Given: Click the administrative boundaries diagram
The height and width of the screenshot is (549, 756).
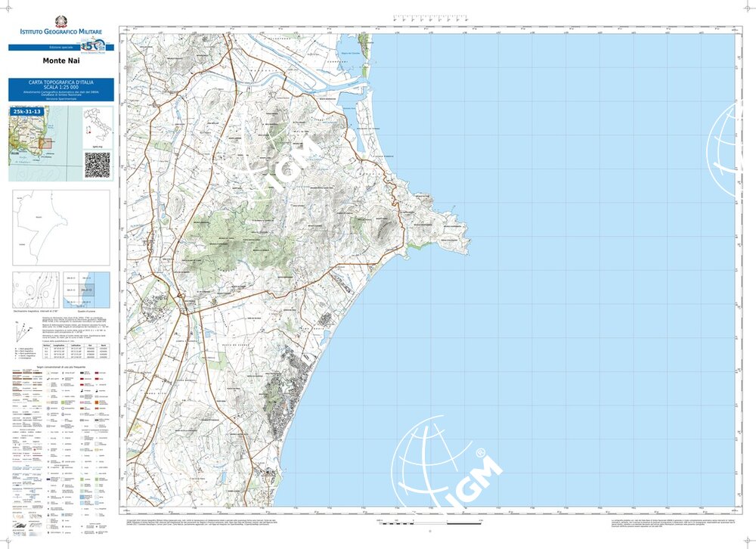Looking at the screenshot, I should [x=60, y=227].
